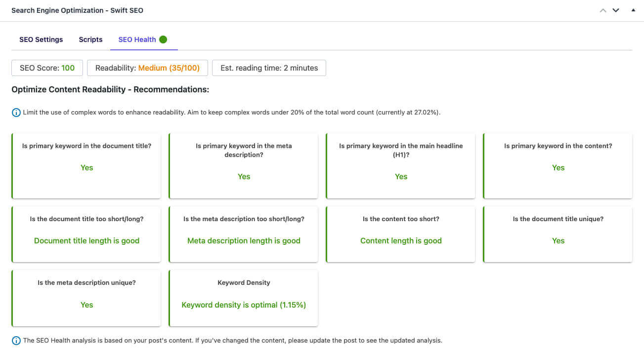This screenshot has width=644, height=351.
Task: Select the SEO Health tab
Action: (137, 39)
